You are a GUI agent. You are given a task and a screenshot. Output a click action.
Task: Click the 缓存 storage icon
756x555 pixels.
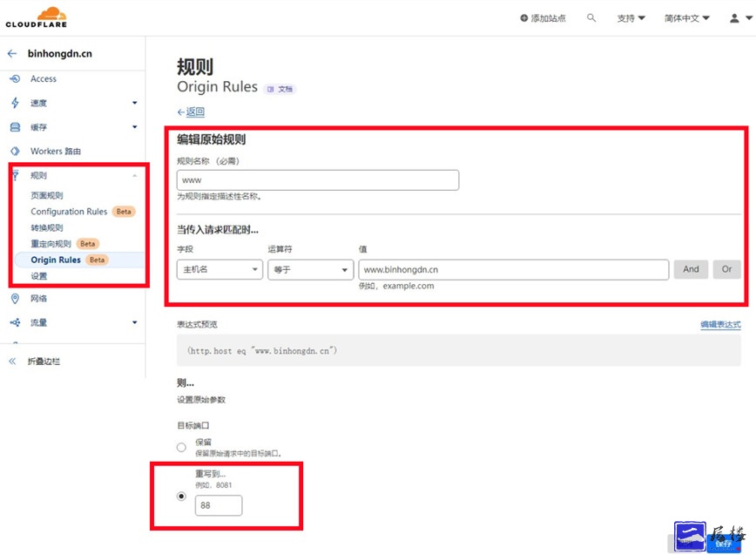tap(15, 127)
